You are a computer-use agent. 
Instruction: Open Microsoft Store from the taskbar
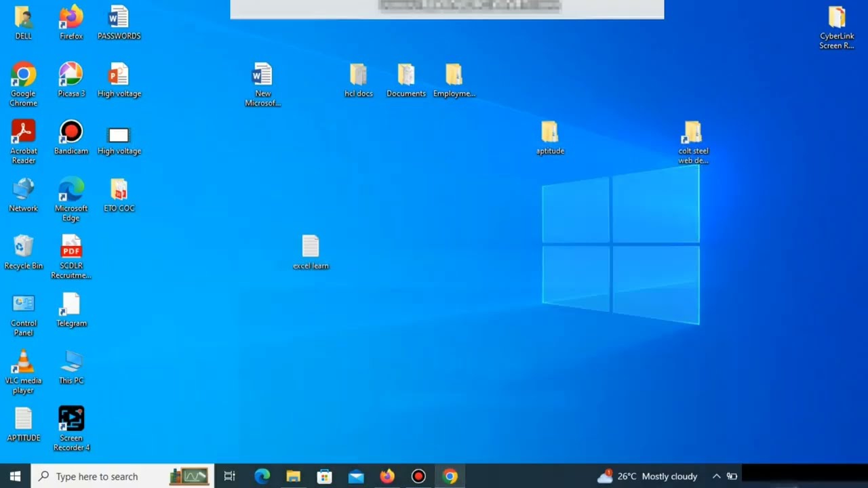tap(325, 476)
